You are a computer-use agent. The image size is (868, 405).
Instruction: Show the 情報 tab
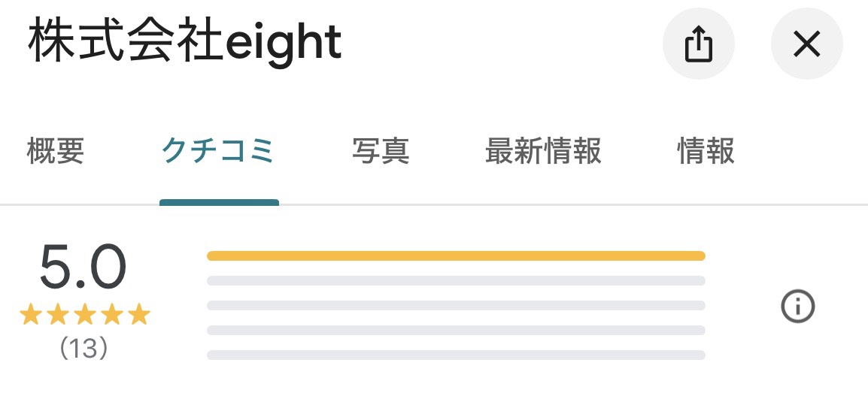click(x=706, y=151)
